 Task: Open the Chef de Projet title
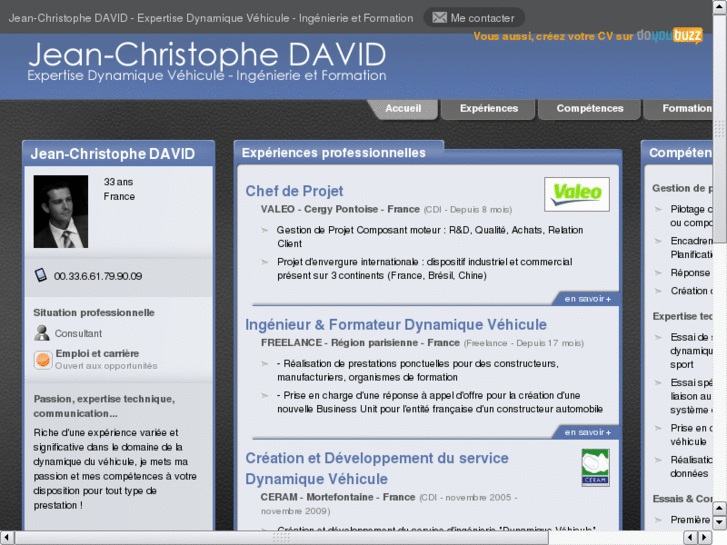[294, 191]
